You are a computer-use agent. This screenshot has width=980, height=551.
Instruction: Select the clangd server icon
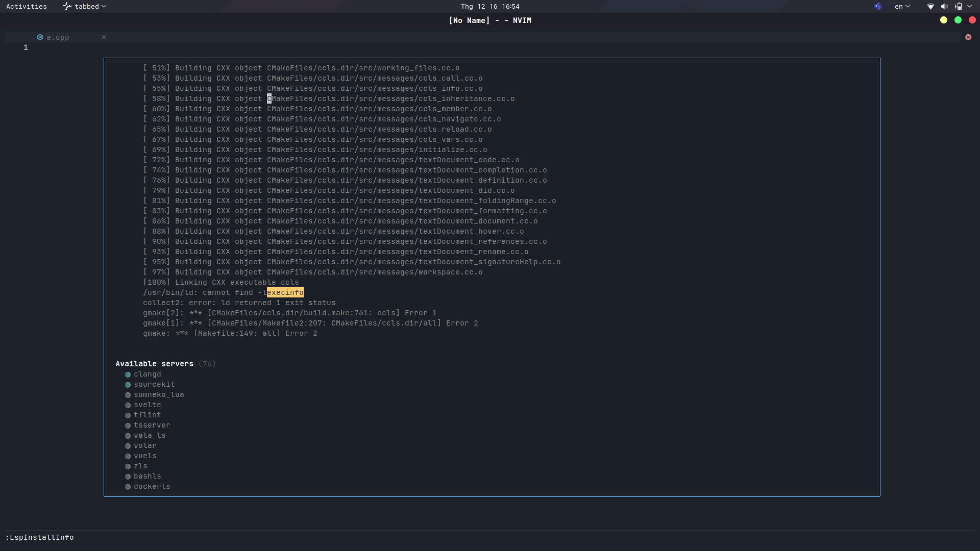pyautogui.click(x=128, y=374)
